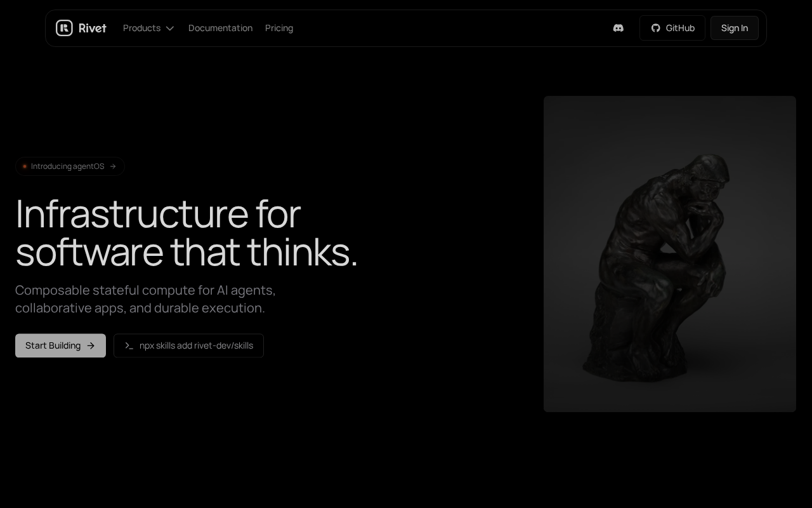812x508 pixels.
Task: Click the arrow in Introducing agentOS badge
Action: click(x=113, y=166)
